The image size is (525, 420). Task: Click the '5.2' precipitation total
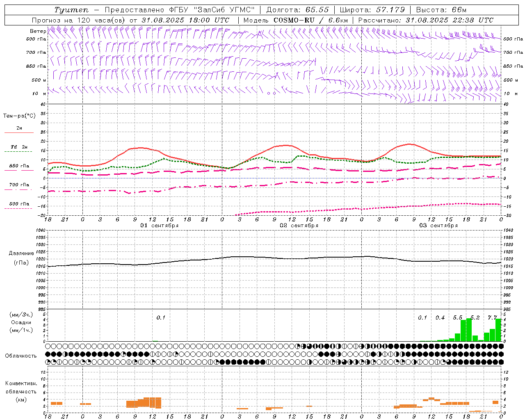tap(475, 318)
